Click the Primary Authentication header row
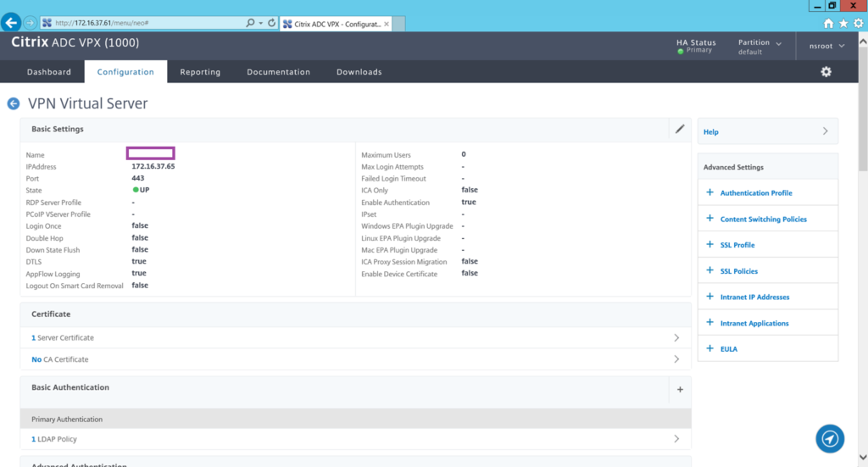The image size is (868, 467). (355, 419)
